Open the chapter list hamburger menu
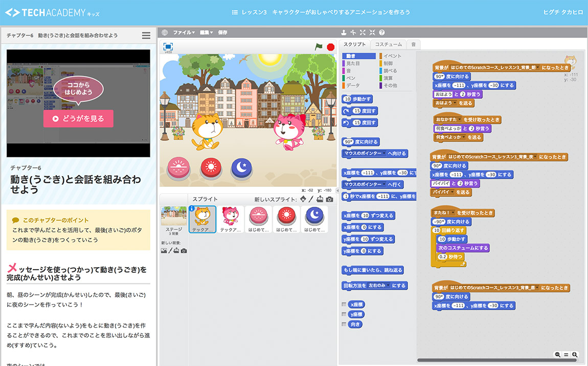This screenshot has width=588, height=366. coord(146,35)
